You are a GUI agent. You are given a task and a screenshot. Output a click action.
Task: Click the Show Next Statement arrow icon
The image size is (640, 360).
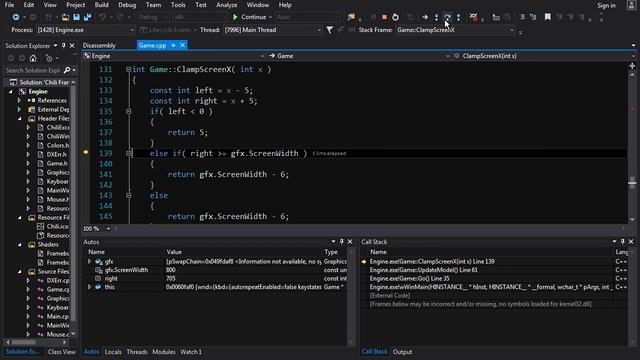click(425, 17)
